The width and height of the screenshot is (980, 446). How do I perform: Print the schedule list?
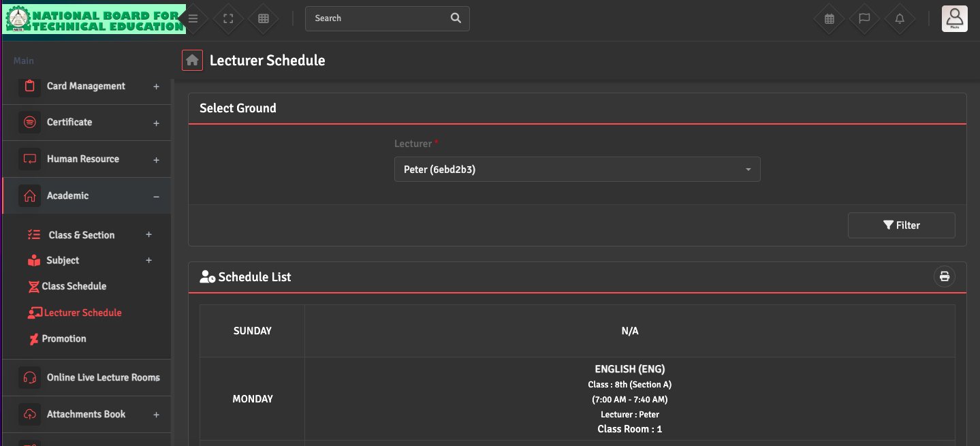pos(944,276)
